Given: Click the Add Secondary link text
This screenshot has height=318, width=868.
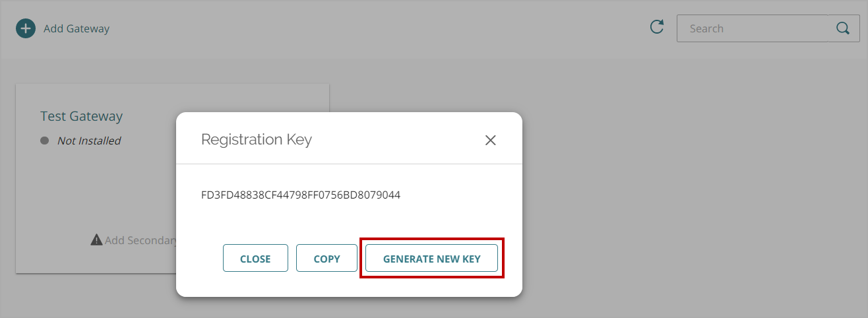Looking at the screenshot, I should (141, 240).
